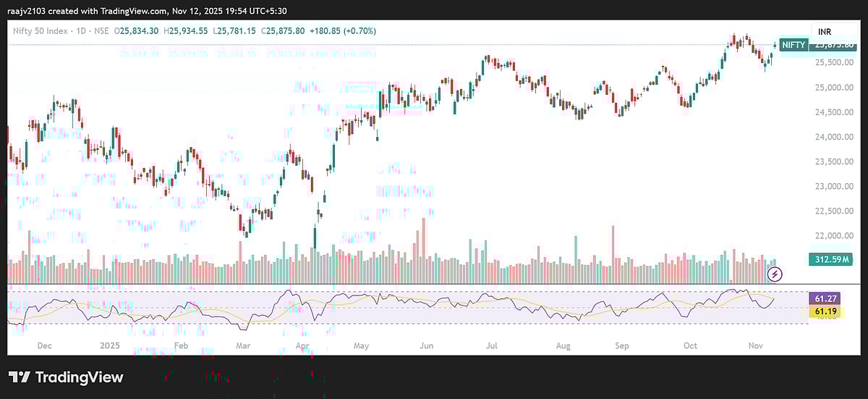The width and height of the screenshot is (868, 399).
Task: Click the open price value O25,834.30
Action: coord(140,31)
